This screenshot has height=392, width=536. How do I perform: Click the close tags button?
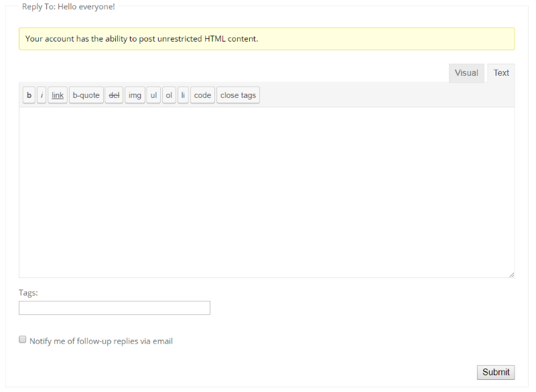[238, 95]
